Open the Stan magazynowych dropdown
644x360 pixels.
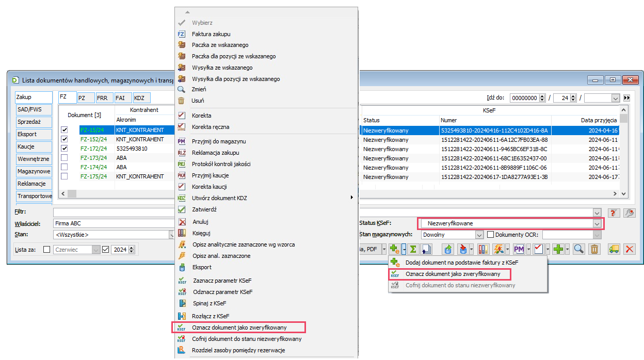pos(479,235)
